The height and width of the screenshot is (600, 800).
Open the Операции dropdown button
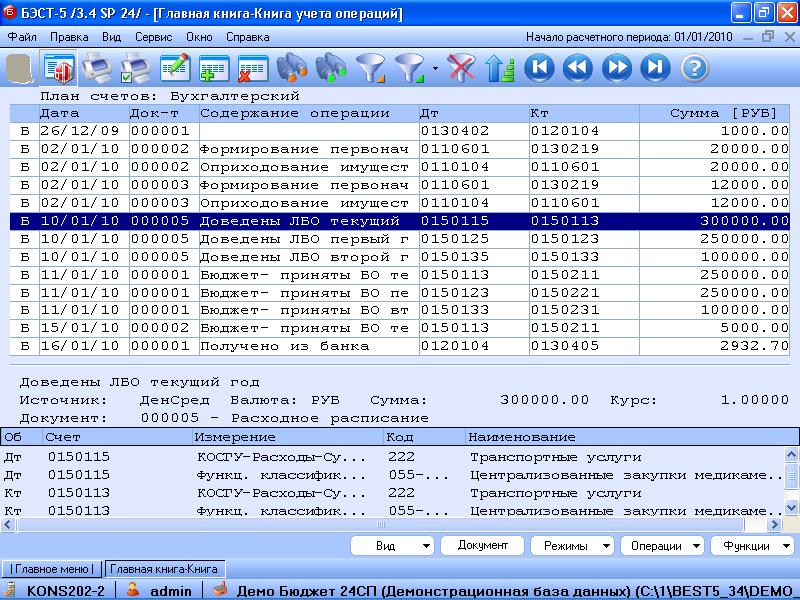pyautogui.click(x=662, y=546)
